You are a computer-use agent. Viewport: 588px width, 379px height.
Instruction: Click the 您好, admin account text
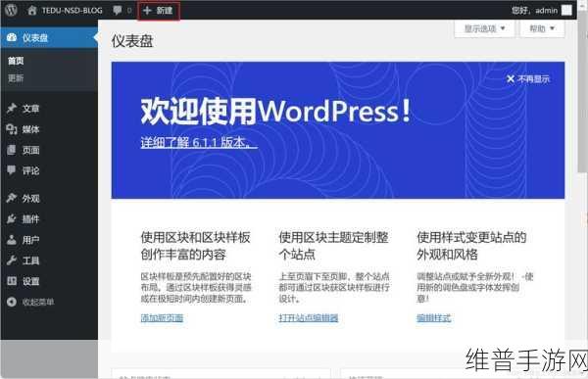click(x=535, y=11)
